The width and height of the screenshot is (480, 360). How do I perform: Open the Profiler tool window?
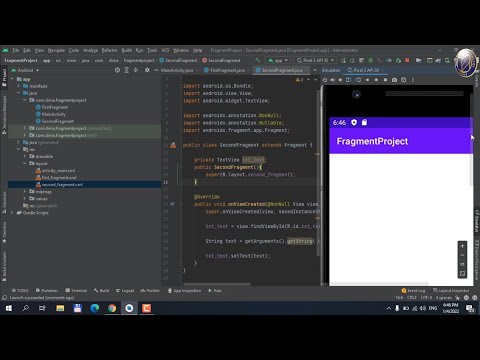(150, 291)
